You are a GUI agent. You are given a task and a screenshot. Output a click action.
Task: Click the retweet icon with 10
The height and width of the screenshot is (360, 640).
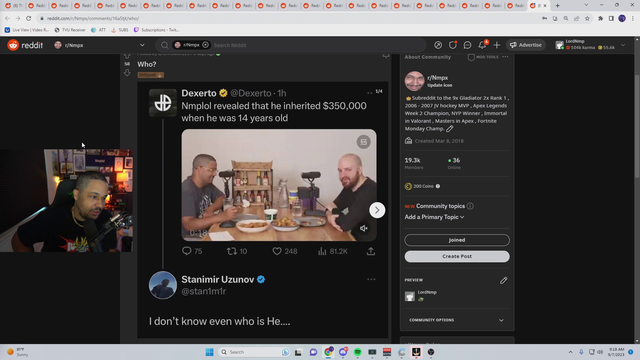(231, 251)
